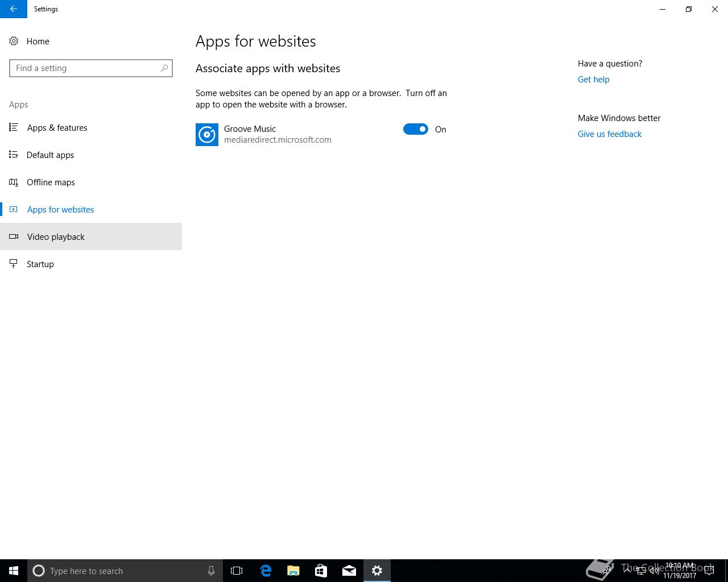The width and height of the screenshot is (728, 582).
Task: Open the Action Center notification icon
Action: [709, 571]
